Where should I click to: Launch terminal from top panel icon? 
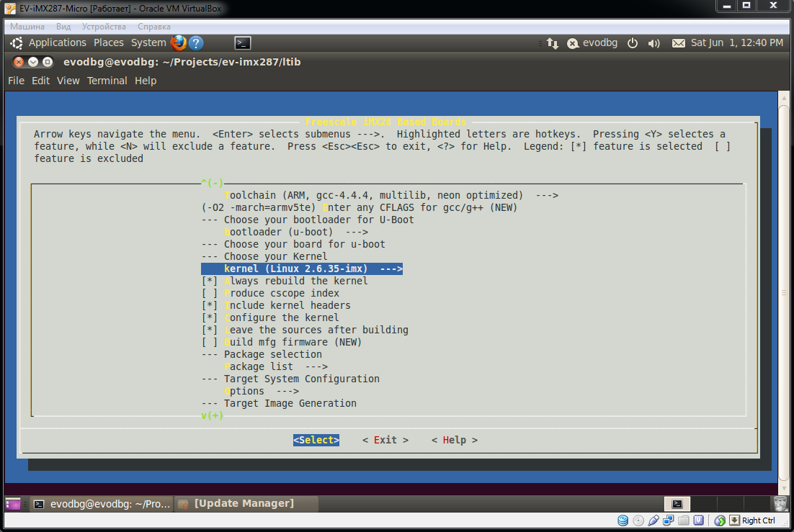click(x=243, y=43)
